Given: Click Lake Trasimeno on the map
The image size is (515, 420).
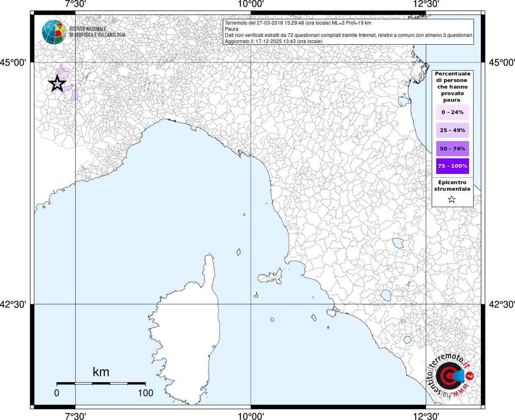Looking at the screenshot, I should pyautogui.click(x=398, y=243).
